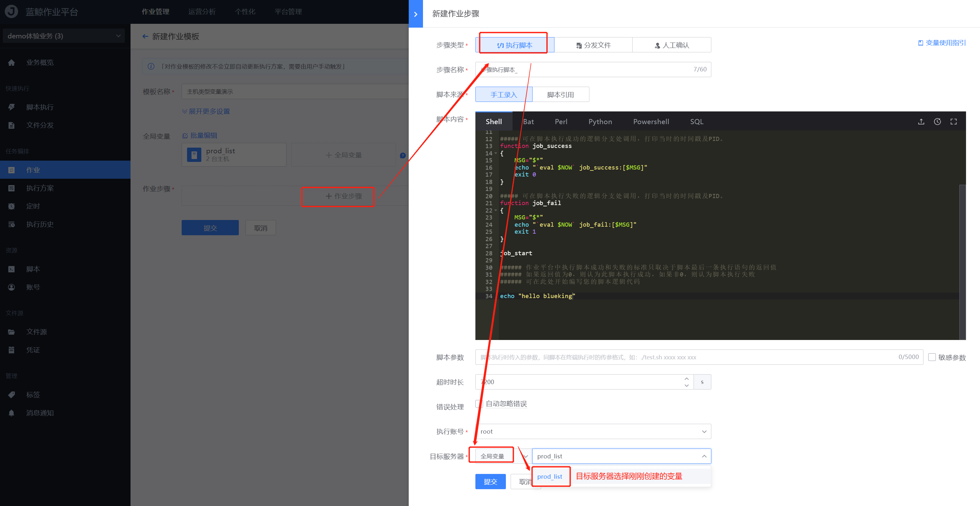
Task: Switch to Python script tab
Action: click(x=600, y=122)
